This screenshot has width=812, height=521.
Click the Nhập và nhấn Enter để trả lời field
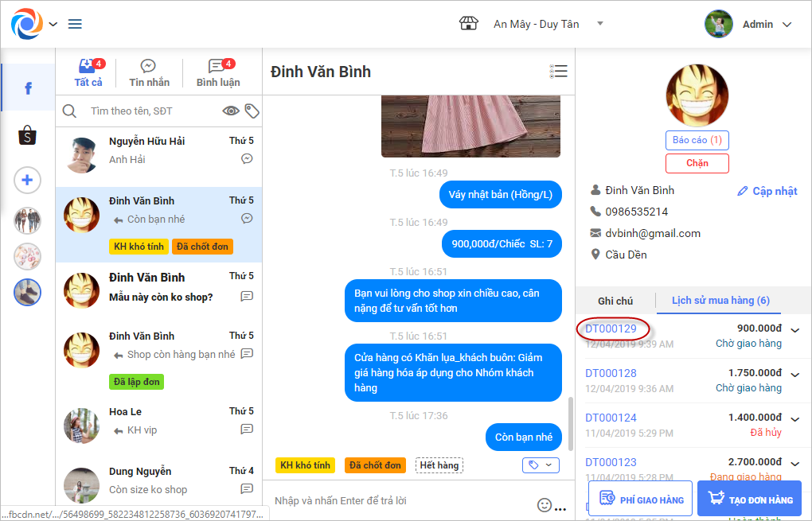[x=401, y=500]
